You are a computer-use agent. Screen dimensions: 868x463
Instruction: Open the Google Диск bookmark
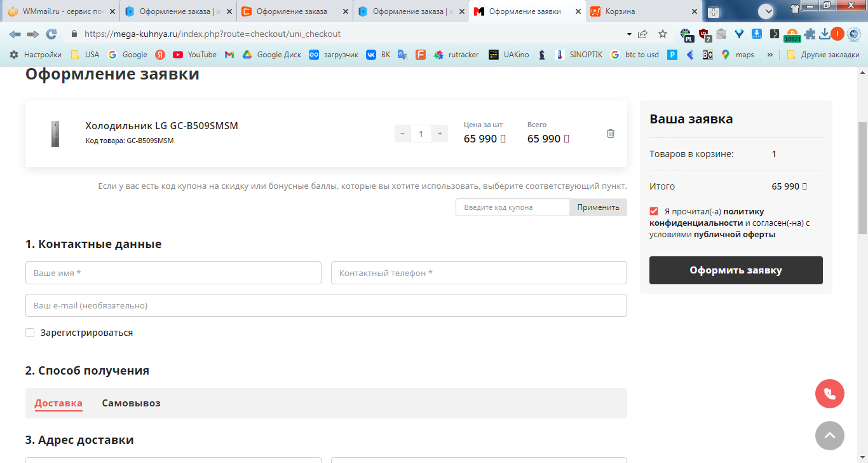272,55
